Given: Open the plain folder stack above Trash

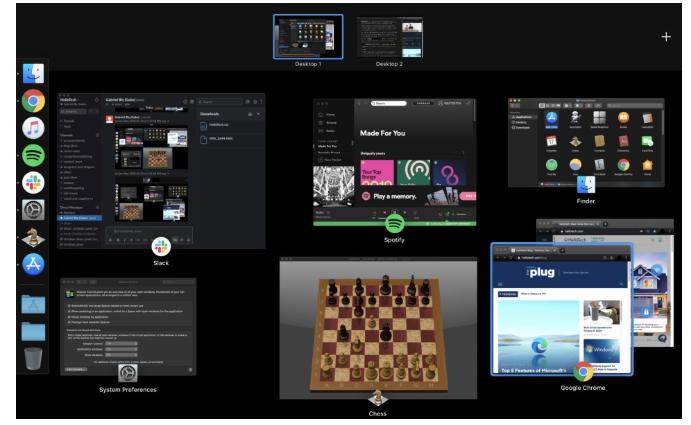Looking at the screenshot, I should [x=33, y=331].
